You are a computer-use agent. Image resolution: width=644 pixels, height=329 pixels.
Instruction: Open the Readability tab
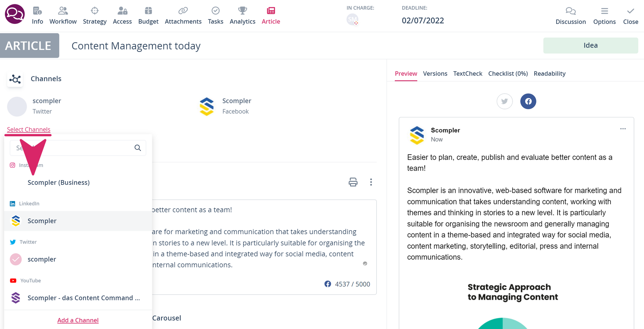pyautogui.click(x=549, y=73)
